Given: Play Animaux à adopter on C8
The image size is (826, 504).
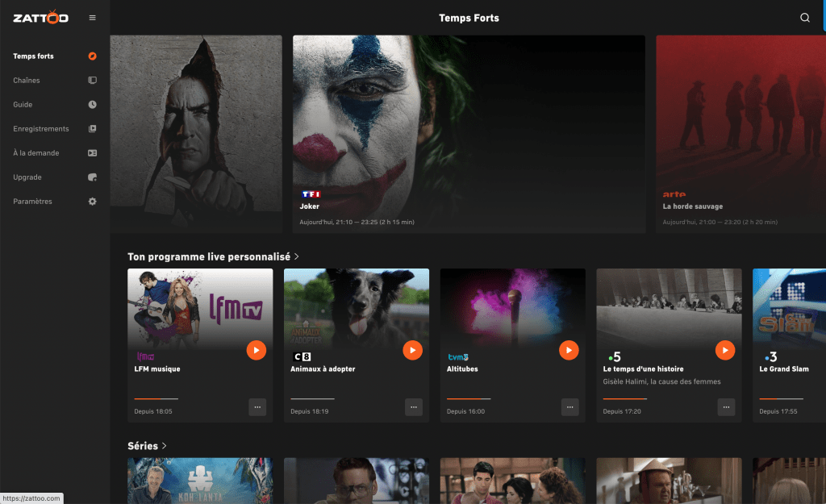Looking at the screenshot, I should point(412,350).
